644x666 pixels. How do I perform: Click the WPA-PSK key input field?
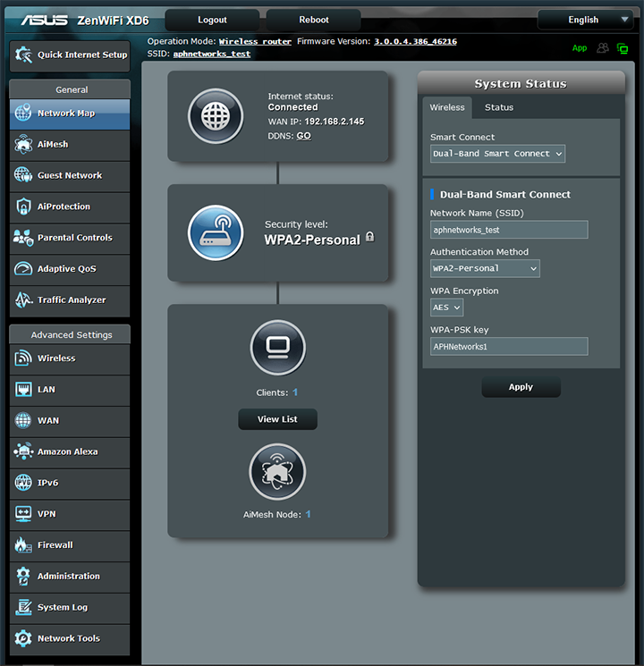pos(508,347)
